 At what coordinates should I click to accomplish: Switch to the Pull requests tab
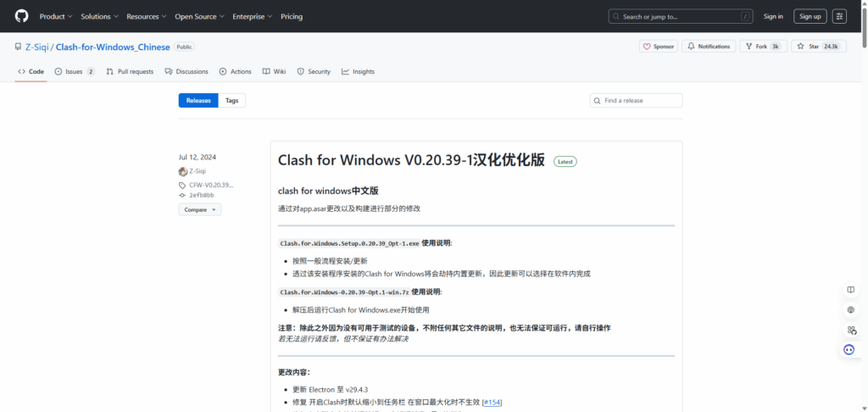[130, 71]
